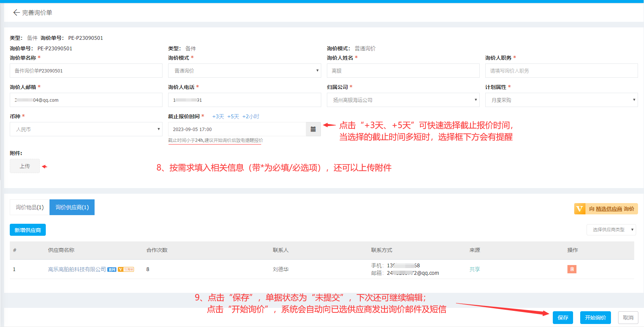Click the 保存 button
This screenshot has height=327, width=644.
(563, 318)
